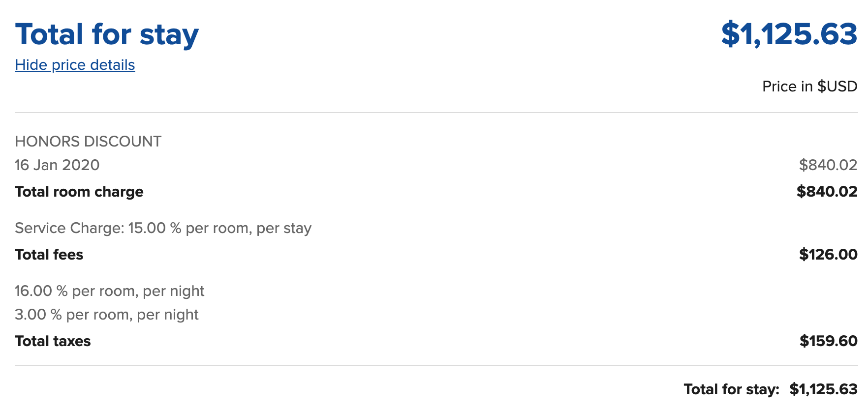Viewport: 868px width, 409px height.
Task: Click the bottom bold $1,125.63 amount
Action: coord(823,389)
